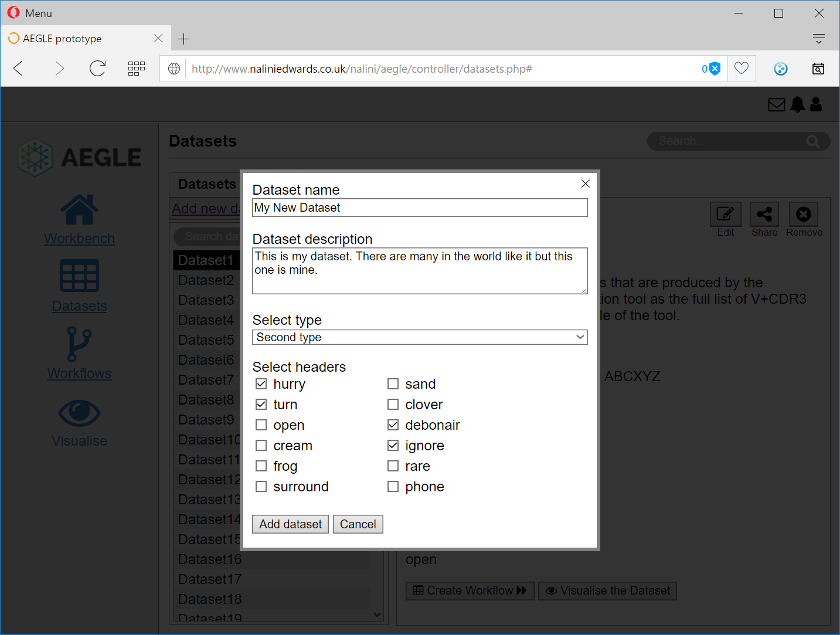Image resolution: width=840 pixels, height=635 pixels.
Task: Click the Datasets sidebar link
Action: (79, 306)
